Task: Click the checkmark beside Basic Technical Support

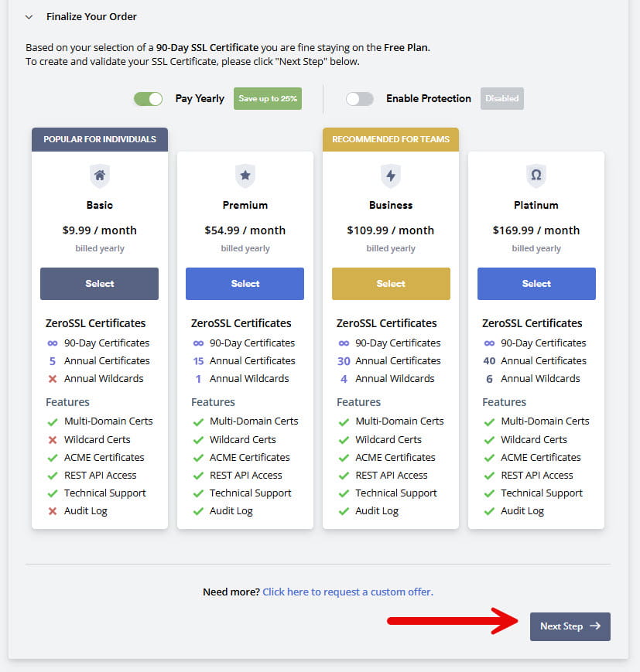Action: tap(53, 493)
